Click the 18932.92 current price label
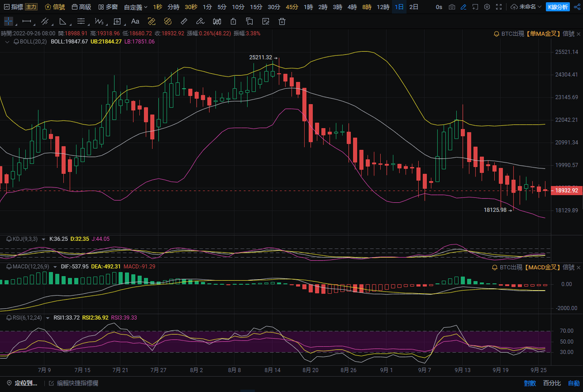Viewport: 583px width, 392px height. tap(567, 191)
